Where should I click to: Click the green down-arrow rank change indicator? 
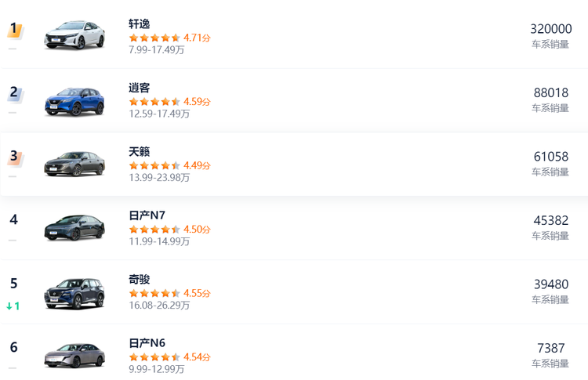pyautogui.click(x=13, y=306)
